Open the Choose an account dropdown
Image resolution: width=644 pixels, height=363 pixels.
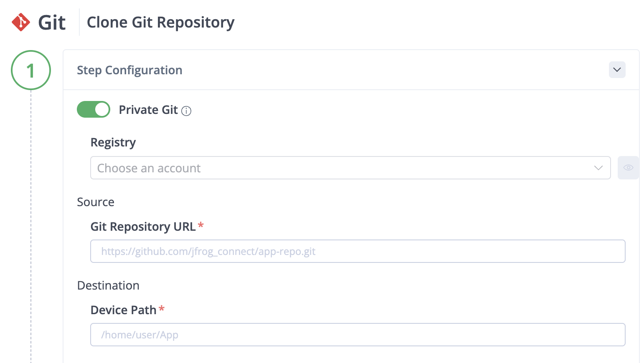tap(350, 168)
